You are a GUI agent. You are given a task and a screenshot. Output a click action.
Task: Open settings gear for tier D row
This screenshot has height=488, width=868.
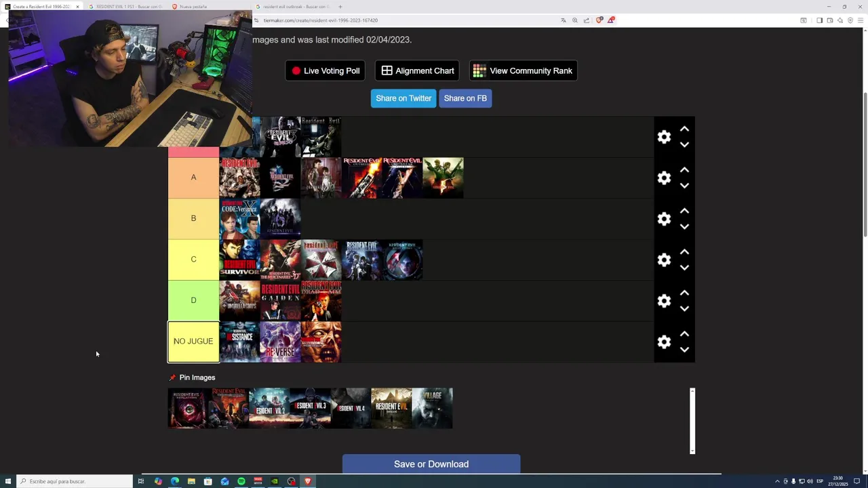(664, 301)
